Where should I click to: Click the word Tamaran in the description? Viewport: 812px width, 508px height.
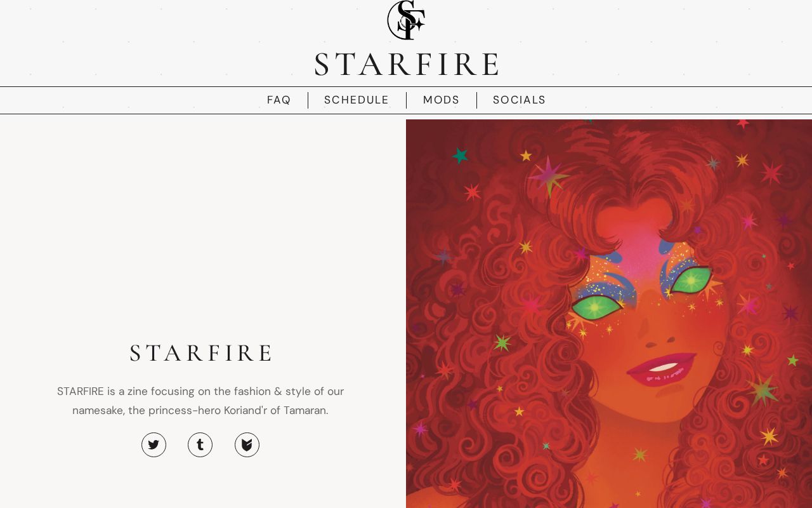coord(304,410)
